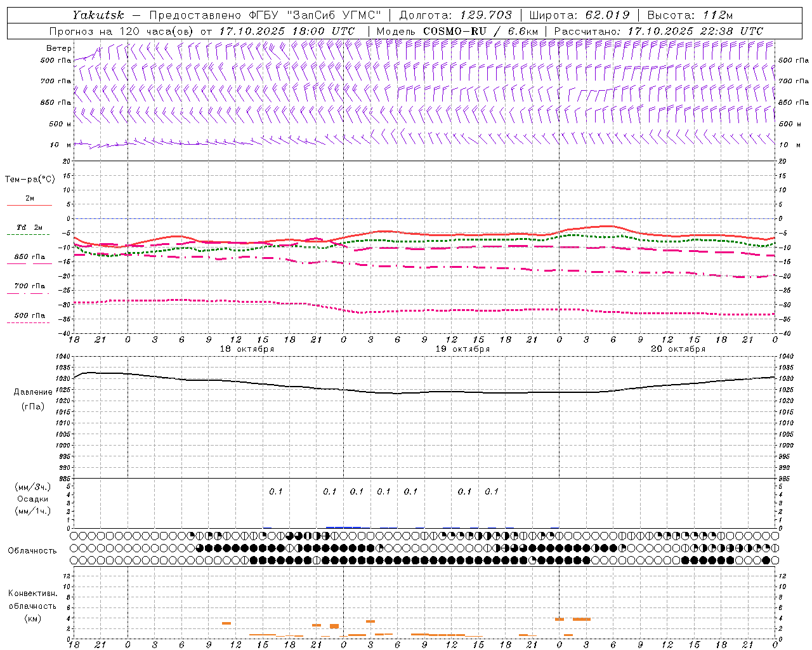Click the '20 октября' date label
Screen dimensions: 812x650
point(678,349)
